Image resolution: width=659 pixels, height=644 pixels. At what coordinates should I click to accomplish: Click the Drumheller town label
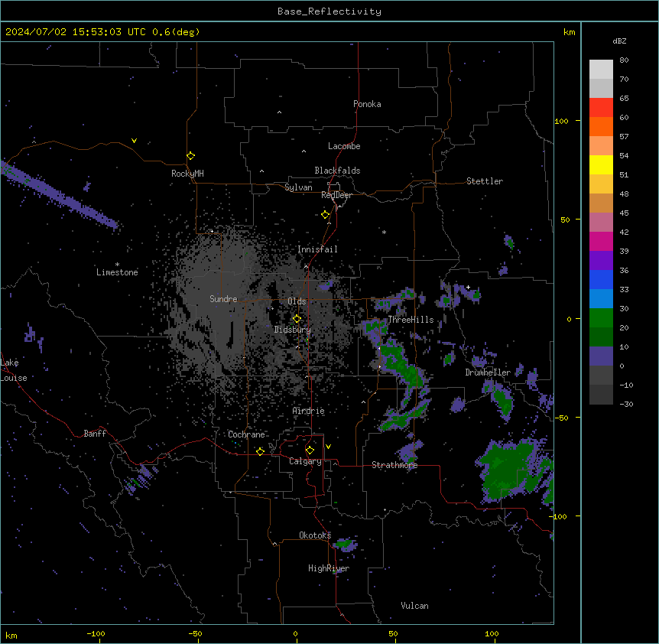(x=488, y=372)
